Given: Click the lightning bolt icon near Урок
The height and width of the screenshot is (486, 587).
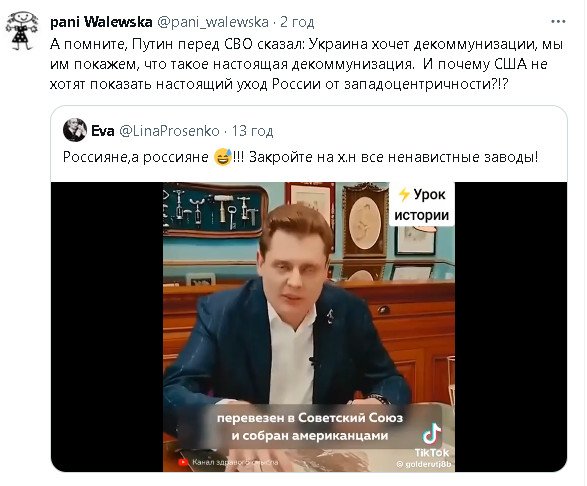Looking at the screenshot, I should [404, 195].
